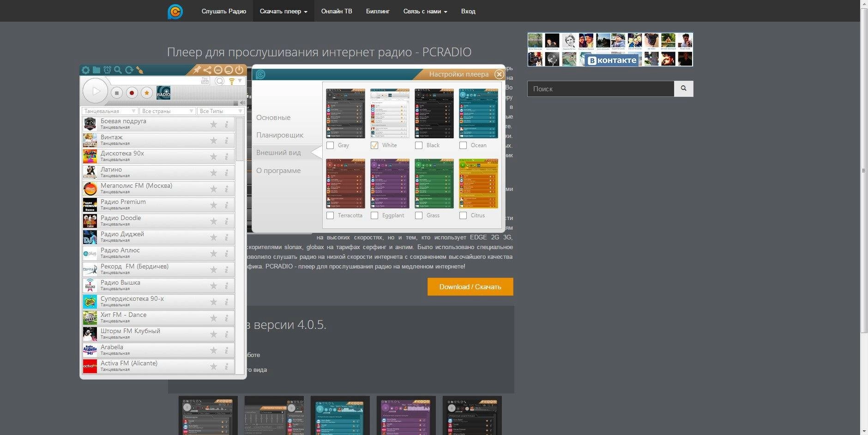Select the Радио Вышка station row
The image size is (868, 435).
click(x=158, y=285)
